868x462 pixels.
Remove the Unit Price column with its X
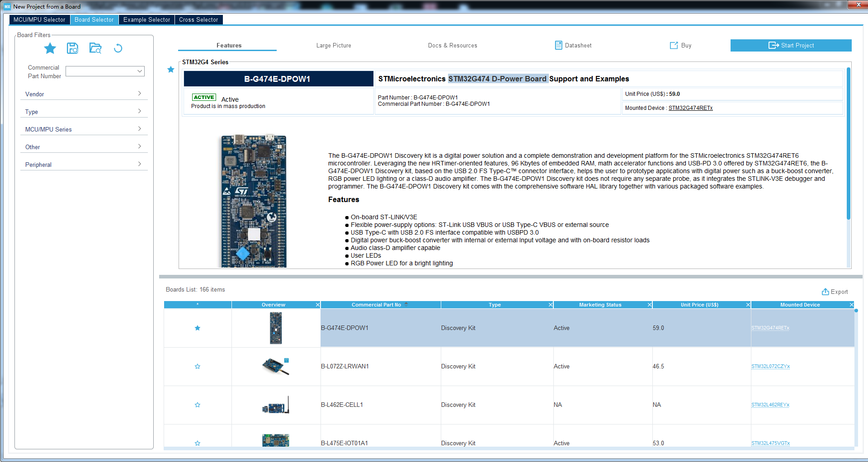tap(748, 305)
